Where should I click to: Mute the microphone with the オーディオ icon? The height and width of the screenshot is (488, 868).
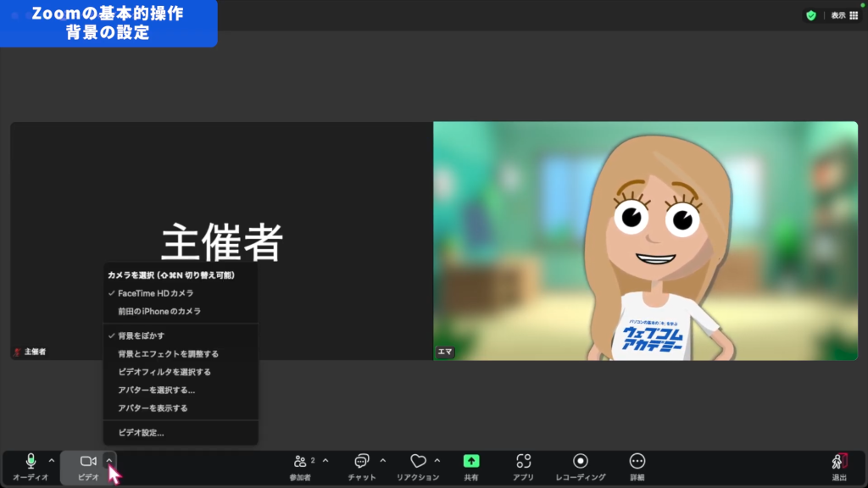[x=31, y=462]
